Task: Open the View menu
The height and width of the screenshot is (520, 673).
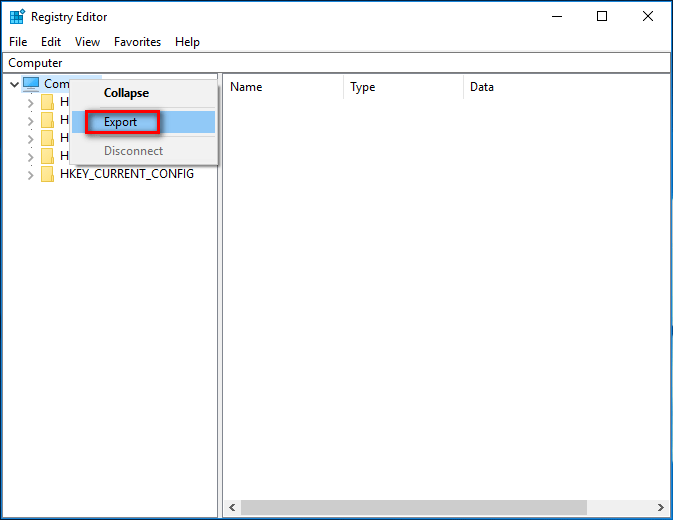Action: click(87, 42)
